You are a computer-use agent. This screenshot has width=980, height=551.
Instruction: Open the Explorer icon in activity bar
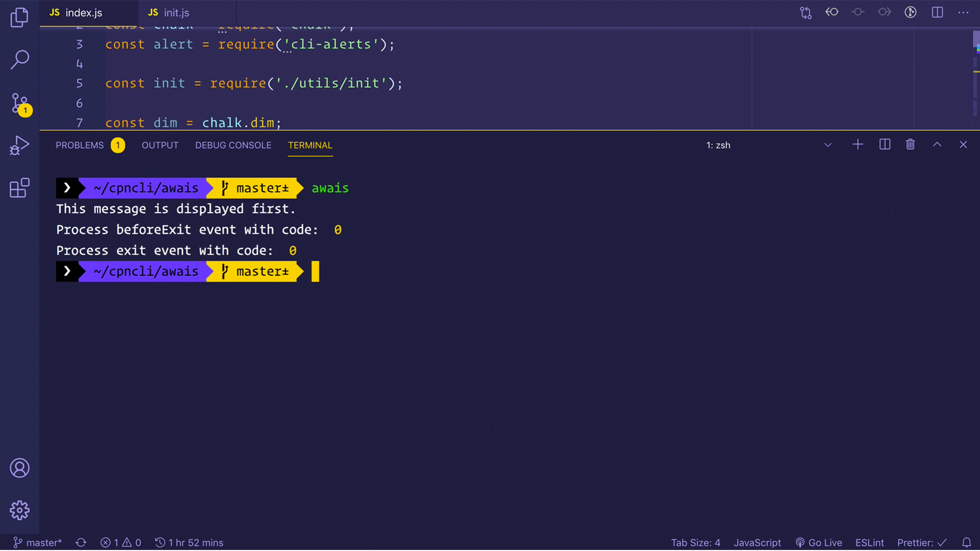[19, 17]
